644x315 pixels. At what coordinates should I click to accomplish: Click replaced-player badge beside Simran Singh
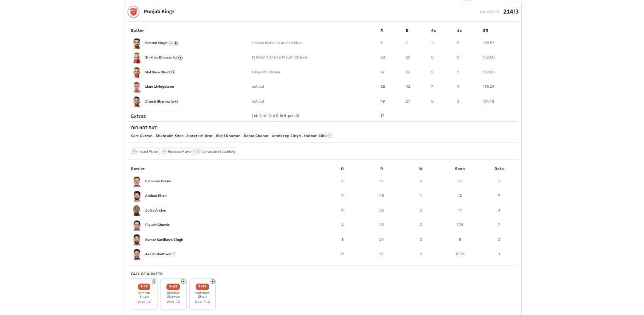pyautogui.click(x=171, y=43)
